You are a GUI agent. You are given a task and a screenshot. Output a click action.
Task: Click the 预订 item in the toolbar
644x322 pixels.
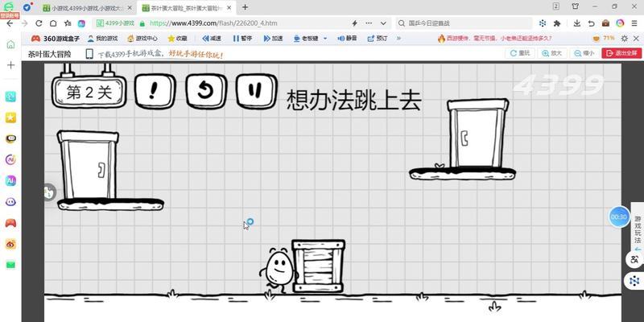378,38
